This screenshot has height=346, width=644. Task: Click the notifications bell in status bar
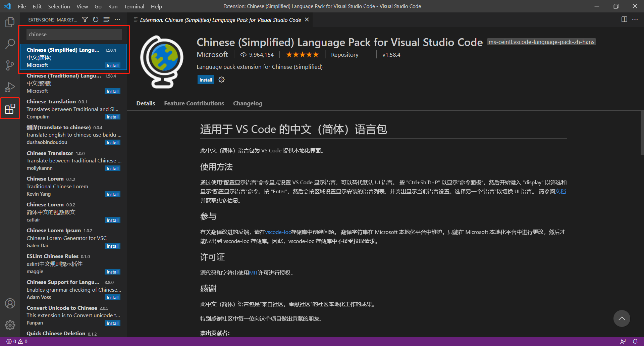[636, 341]
